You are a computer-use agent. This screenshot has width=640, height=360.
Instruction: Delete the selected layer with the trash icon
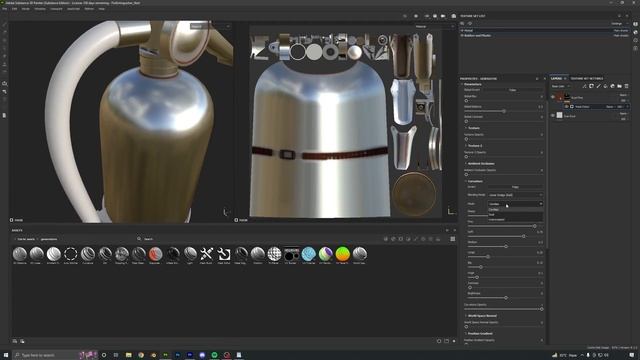pos(626,86)
